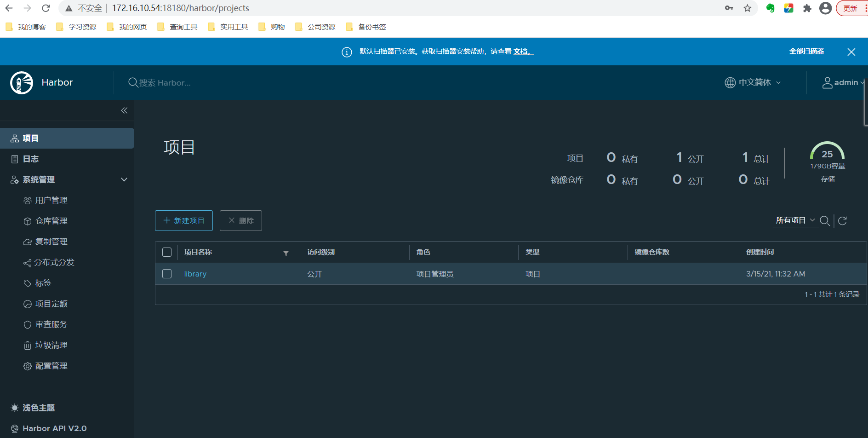Click the browser profile avatar icon
The height and width of the screenshot is (438, 868).
[826, 8]
